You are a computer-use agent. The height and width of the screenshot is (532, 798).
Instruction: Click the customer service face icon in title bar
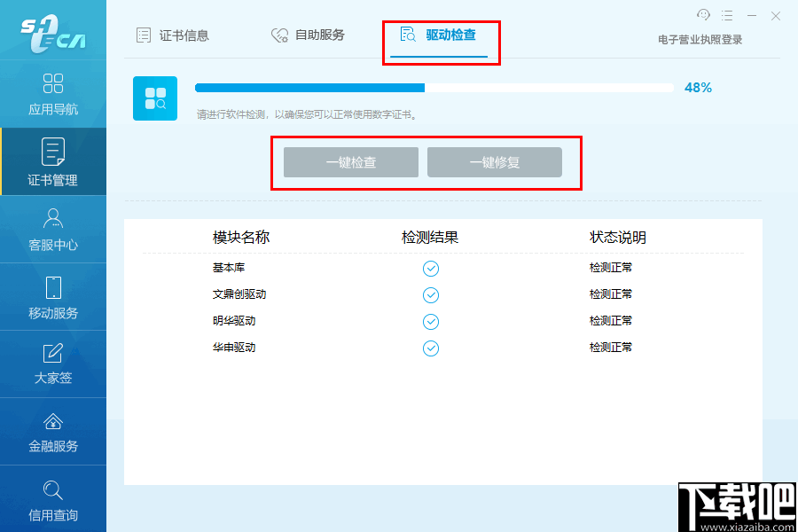pos(703,15)
